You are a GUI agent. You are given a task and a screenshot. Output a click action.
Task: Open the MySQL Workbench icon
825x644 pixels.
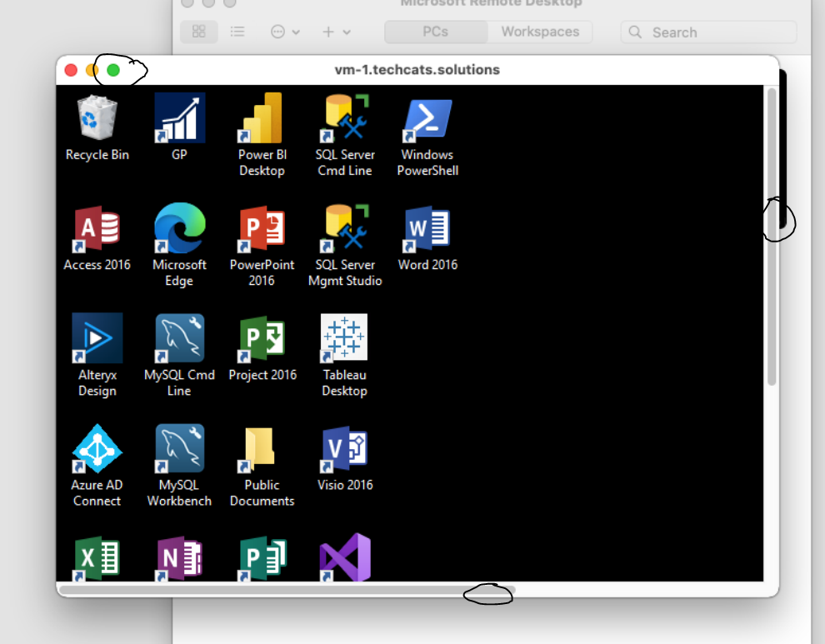(x=179, y=448)
